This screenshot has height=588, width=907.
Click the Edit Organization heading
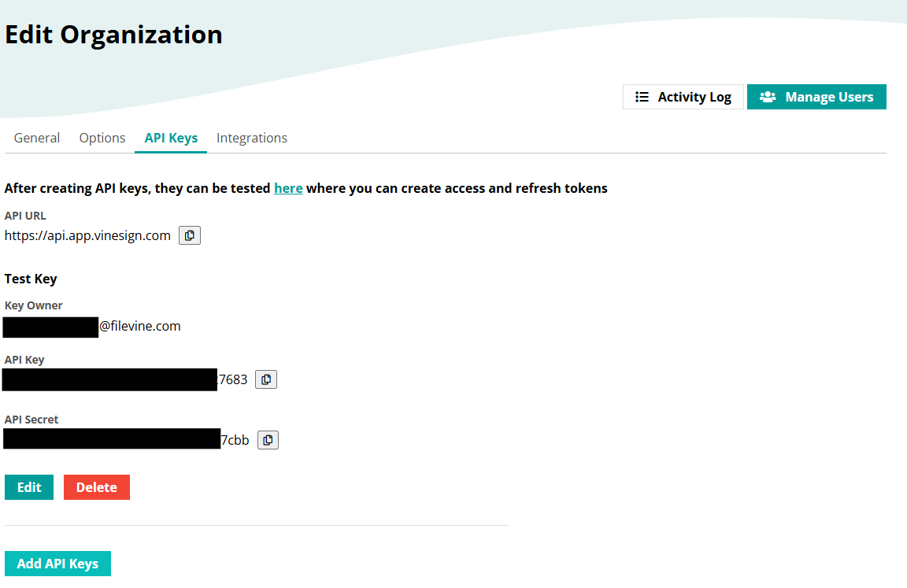(x=113, y=35)
